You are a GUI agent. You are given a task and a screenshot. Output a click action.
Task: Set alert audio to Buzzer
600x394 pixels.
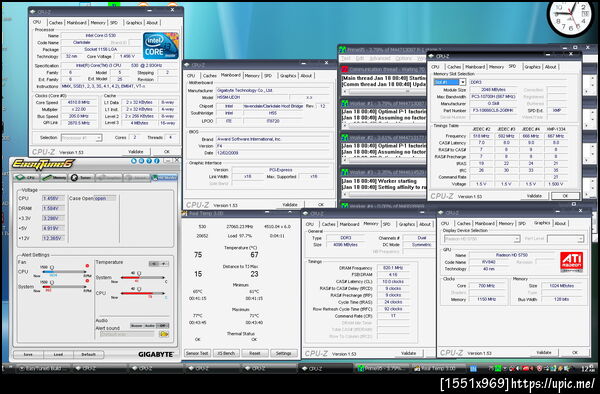click(137, 326)
